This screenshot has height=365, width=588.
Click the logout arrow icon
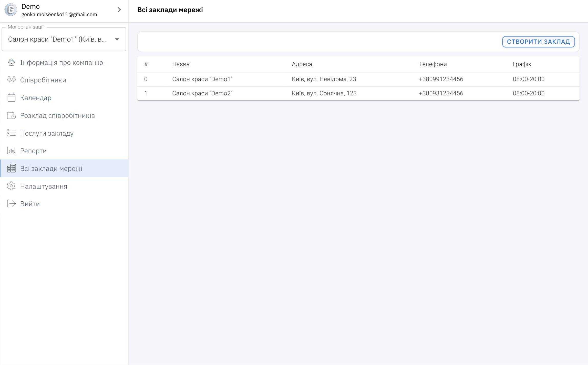(11, 204)
